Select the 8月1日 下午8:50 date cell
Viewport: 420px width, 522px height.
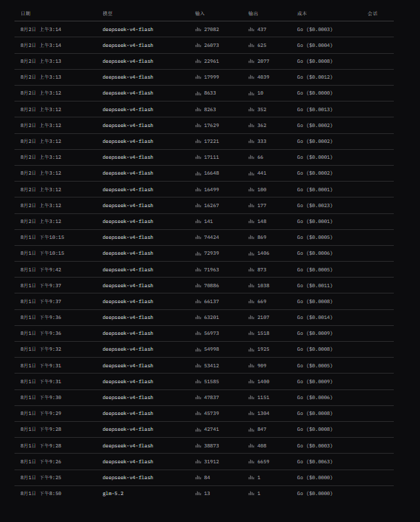tap(41, 494)
